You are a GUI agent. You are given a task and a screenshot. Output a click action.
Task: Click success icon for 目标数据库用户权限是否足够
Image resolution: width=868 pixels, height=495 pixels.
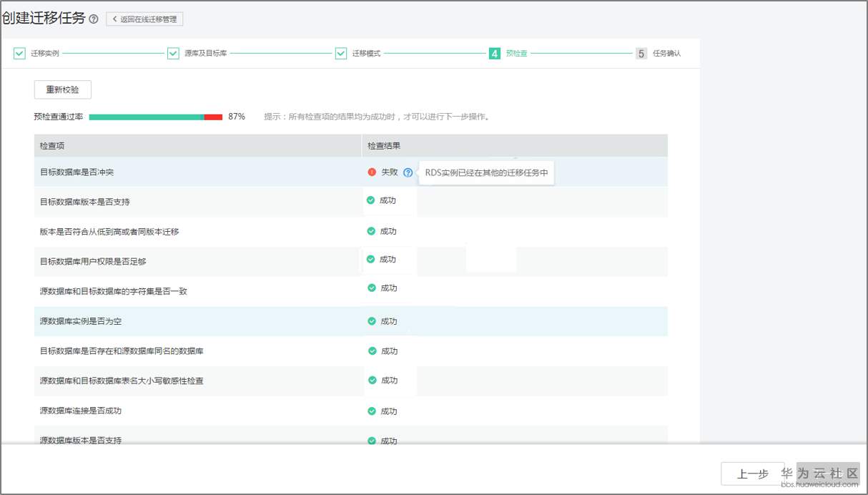pyautogui.click(x=370, y=259)
